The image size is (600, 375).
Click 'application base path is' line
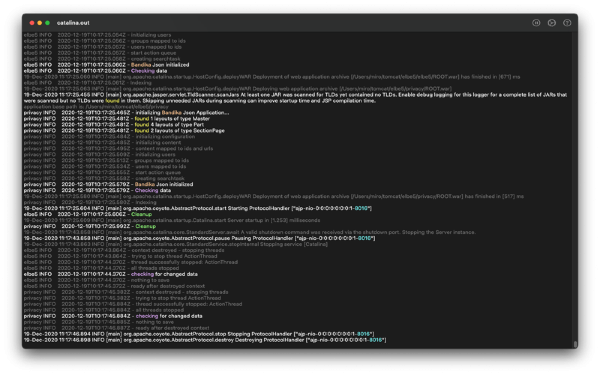tap(96, 107)
